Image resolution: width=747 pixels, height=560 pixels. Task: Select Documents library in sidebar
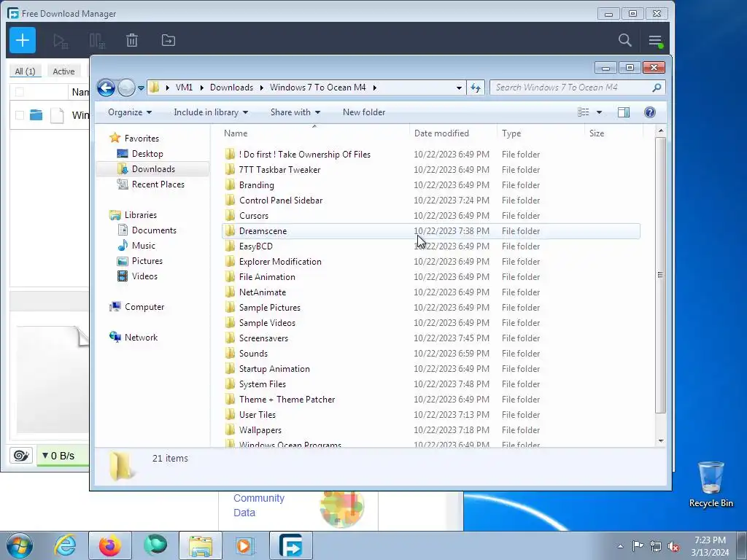(x=154, y=230)
